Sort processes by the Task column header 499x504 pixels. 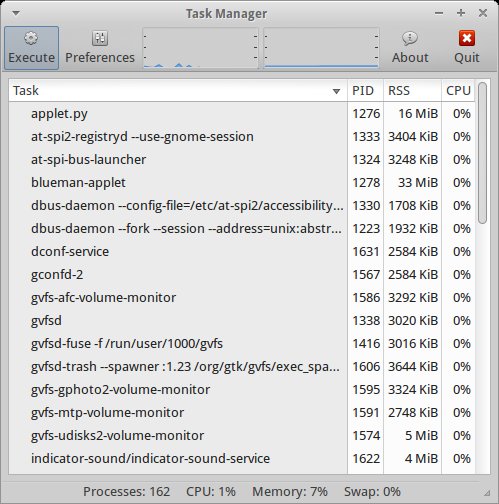tap(178, 91)
